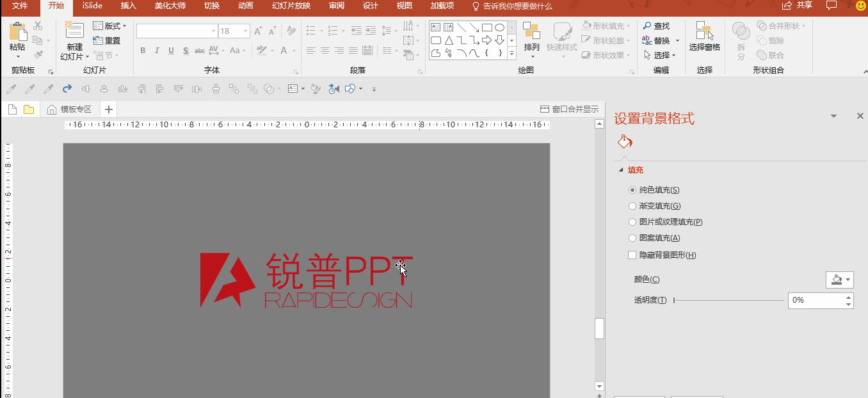Screen dimensions: 868x398
Task: Select the Triangle shape in shapes gallery
Action: tap(448, 40)
